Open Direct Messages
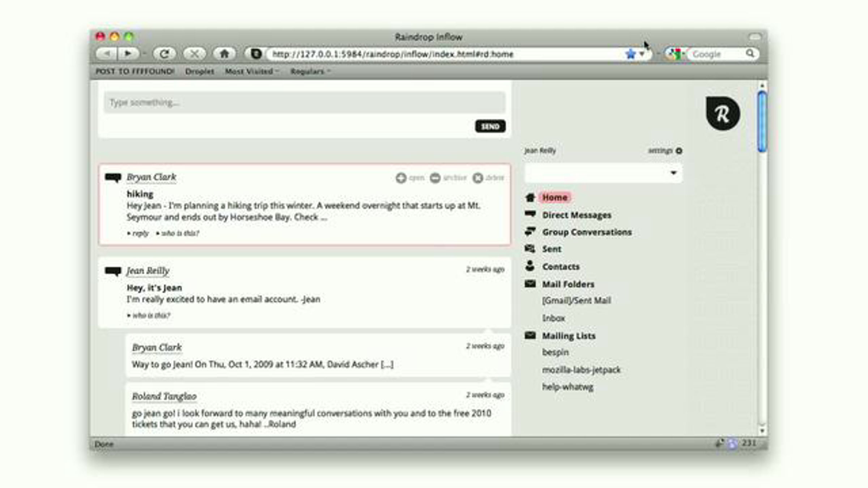868x488 pixels. coord(576,215)
